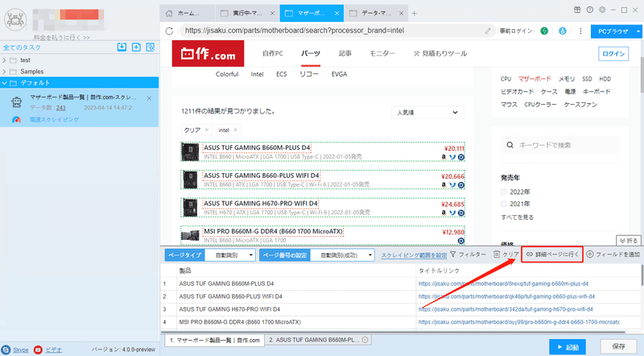
Task: Expand the Samples folder
Action: 5,72
